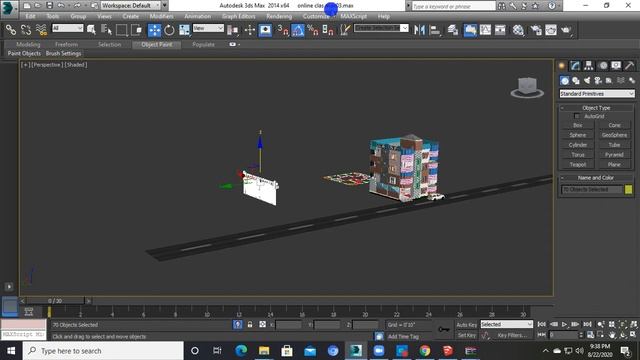640x360 pixels.
Task: Click Use Pivot Point Center icon
Action: click(x=233, y=30)
